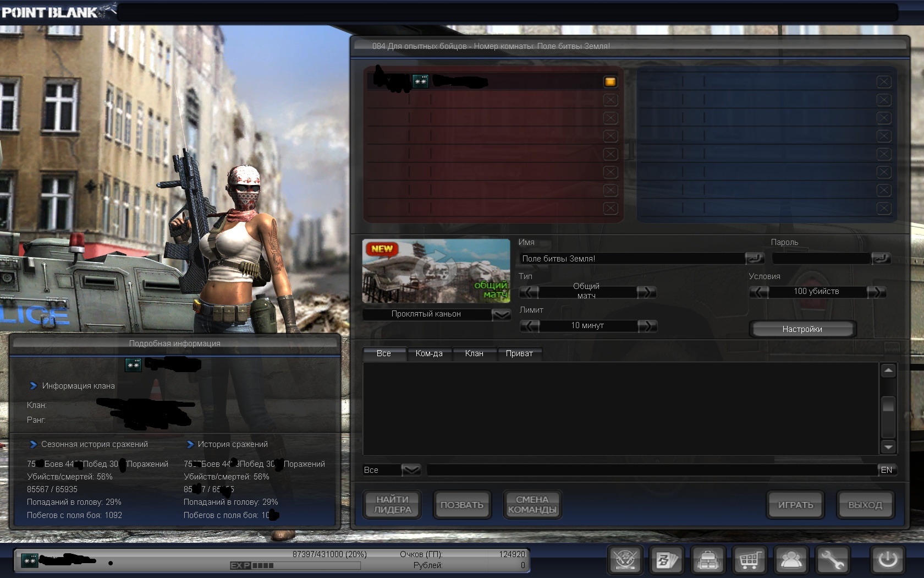Screen dimensions: 924x578
Task: Leave the room with ВЫХОД button
Action: pyautogui.click(x=865, y=505)
